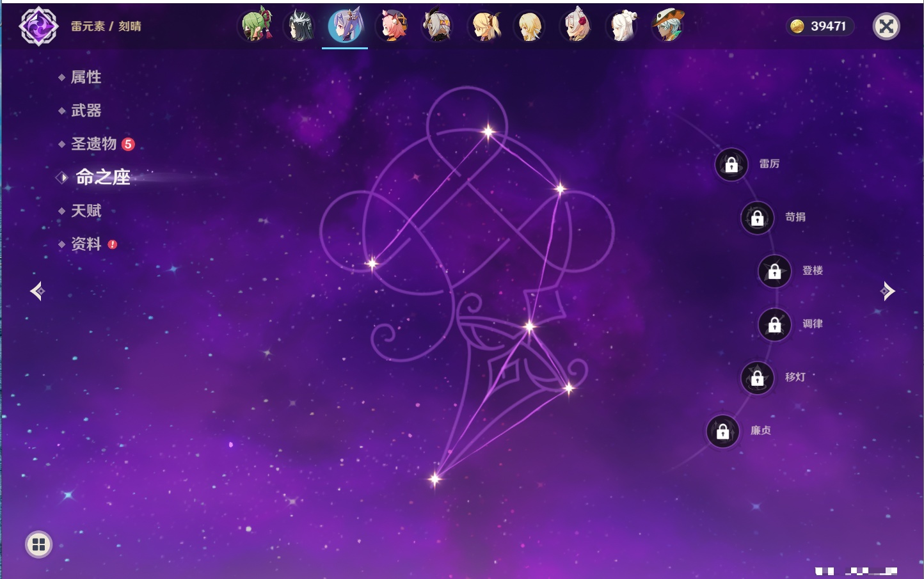View the 资料 tab

[86, 244]
